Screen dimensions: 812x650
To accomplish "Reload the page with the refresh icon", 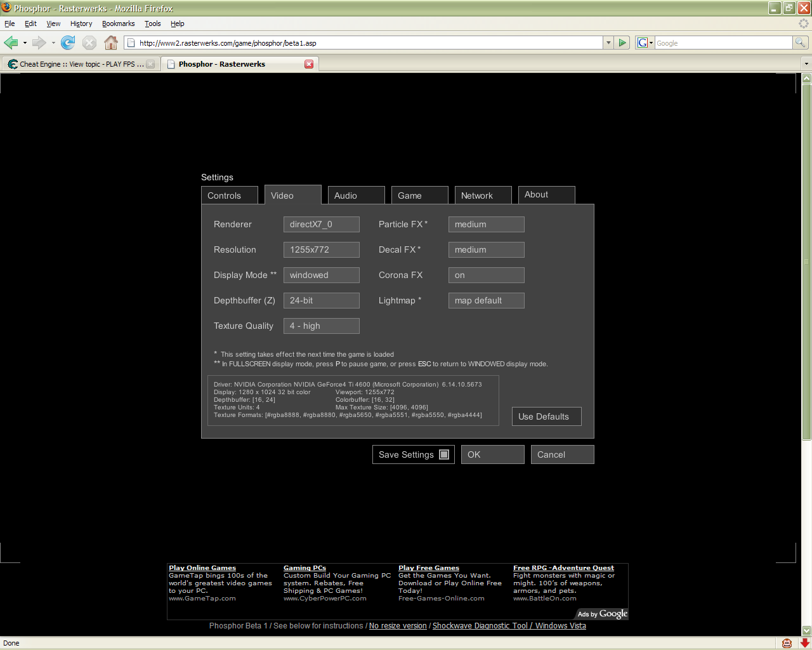I will point(68,43).
